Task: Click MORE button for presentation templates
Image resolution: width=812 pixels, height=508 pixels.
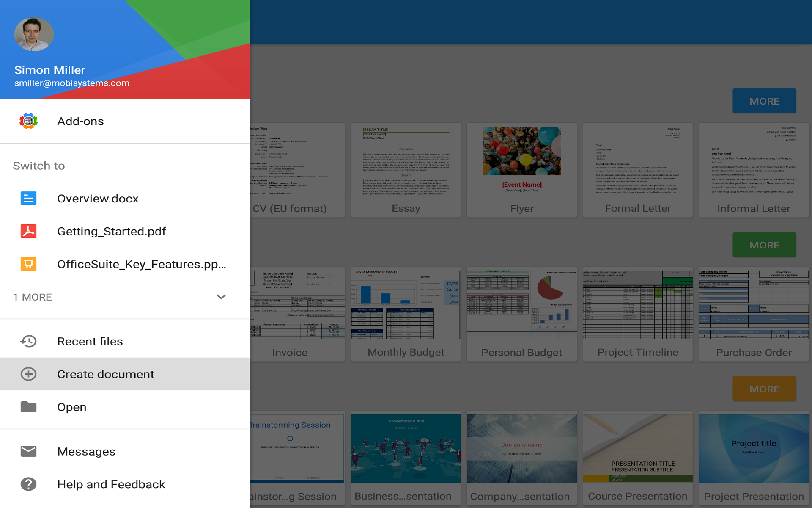Action: click(x=764, y=389)
